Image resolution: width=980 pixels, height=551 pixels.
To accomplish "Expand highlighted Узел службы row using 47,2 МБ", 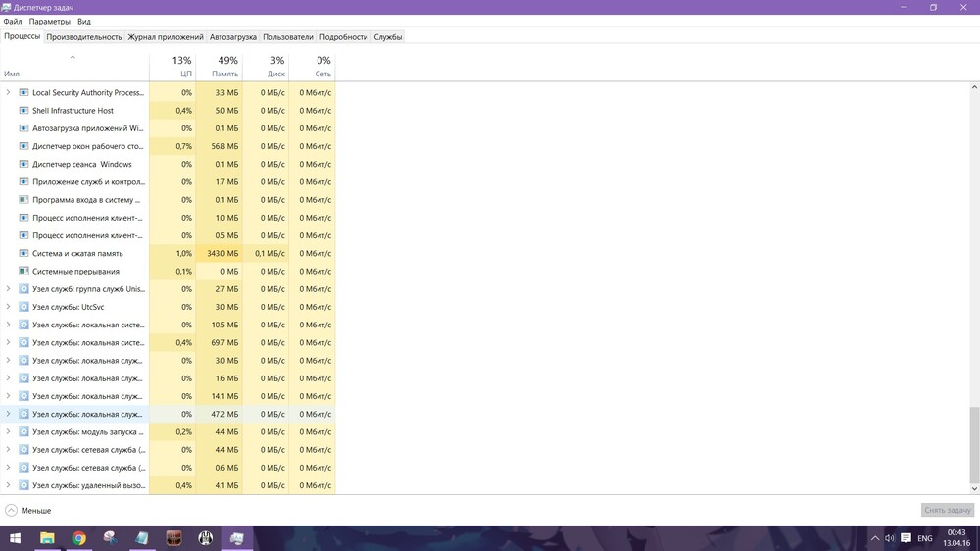I will [8, 414].
